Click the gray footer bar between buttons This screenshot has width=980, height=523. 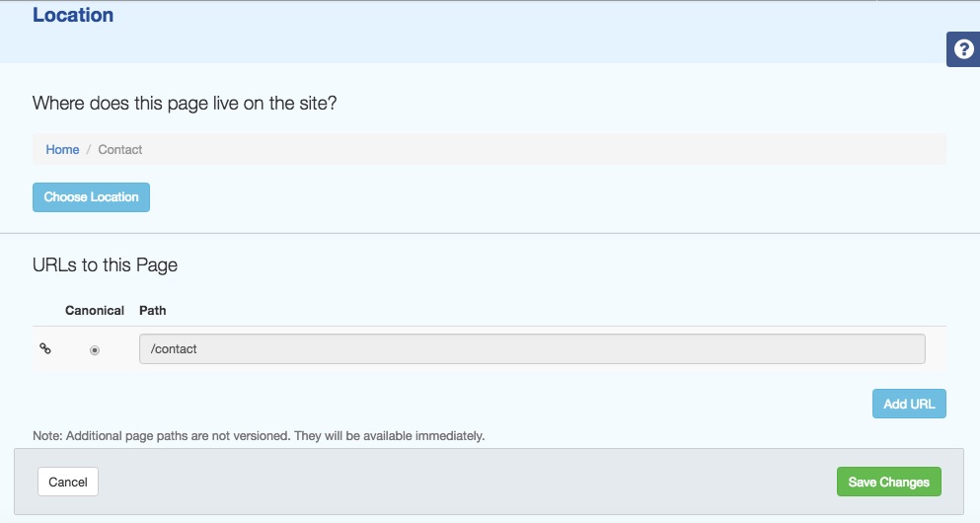pos(468,482)
